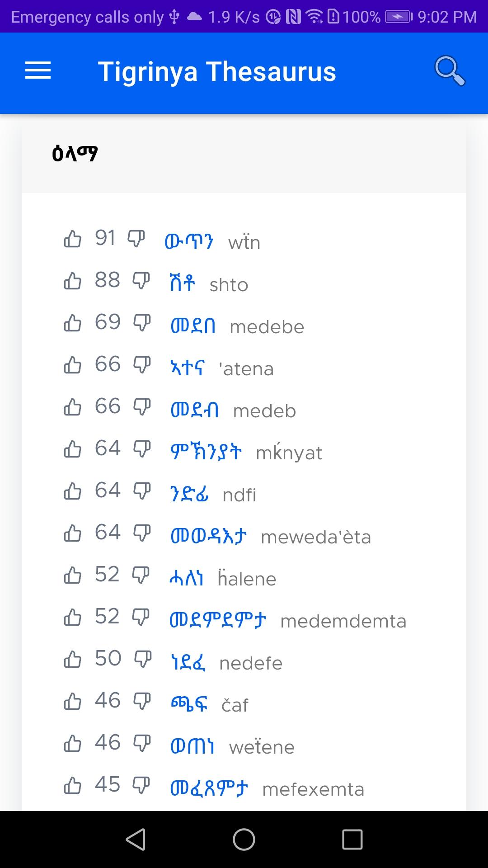Open the መደምደምታ word link

[x=218, y=620]
